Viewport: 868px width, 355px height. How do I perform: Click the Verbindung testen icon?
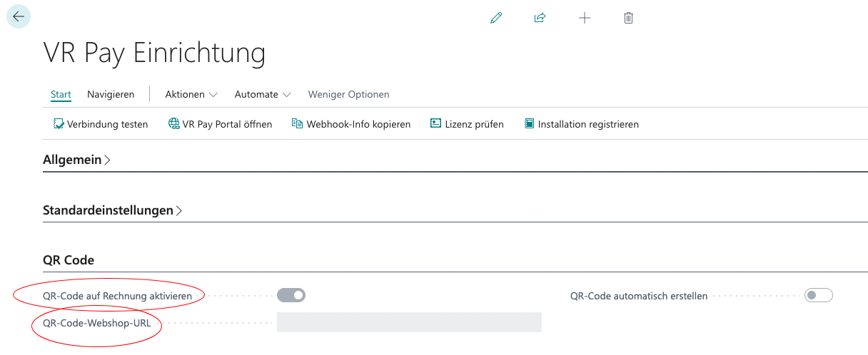59,124
